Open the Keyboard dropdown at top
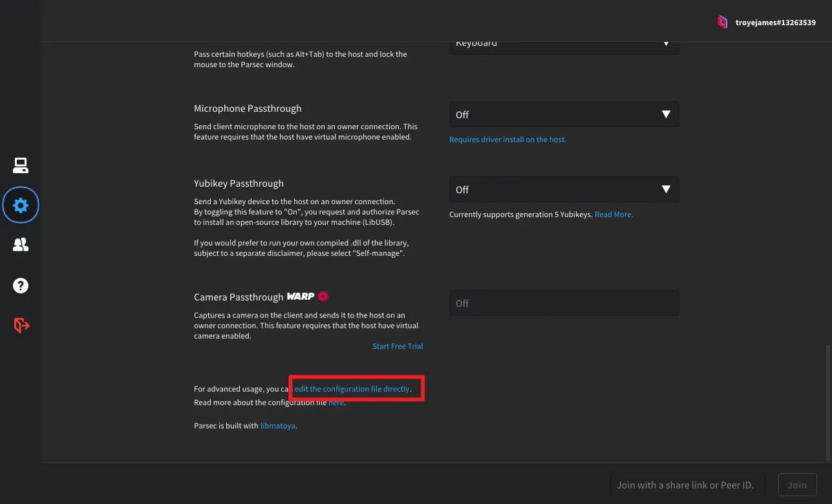Image resolution: width=832 pixels, height=504 pixels. click(x=563, y=45)
